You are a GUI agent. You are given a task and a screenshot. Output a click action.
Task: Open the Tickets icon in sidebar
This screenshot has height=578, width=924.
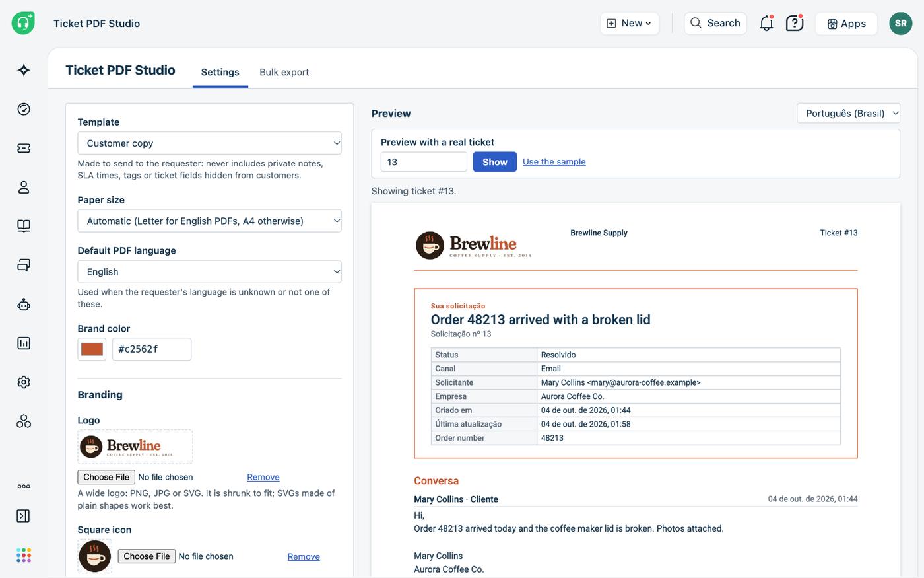24,148
